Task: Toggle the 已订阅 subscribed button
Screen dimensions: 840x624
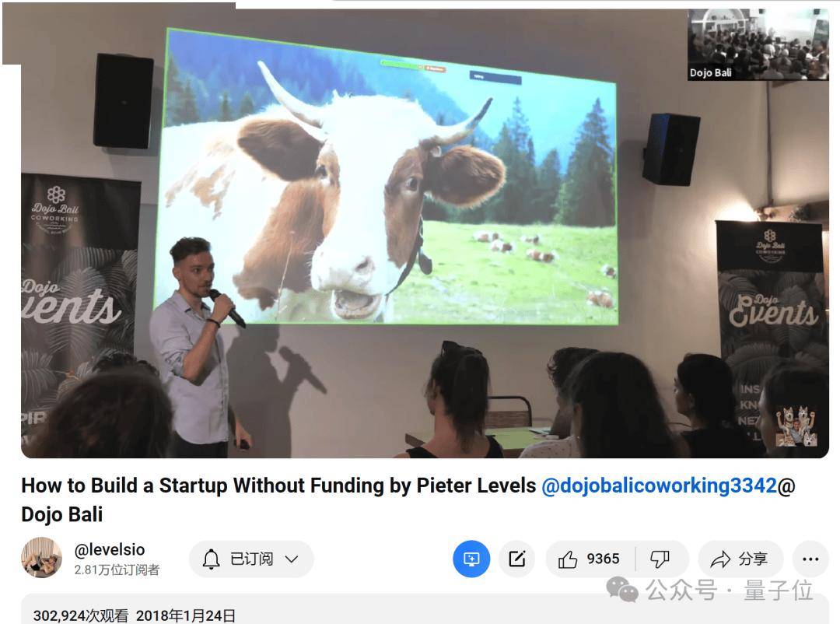Action: 251,559
